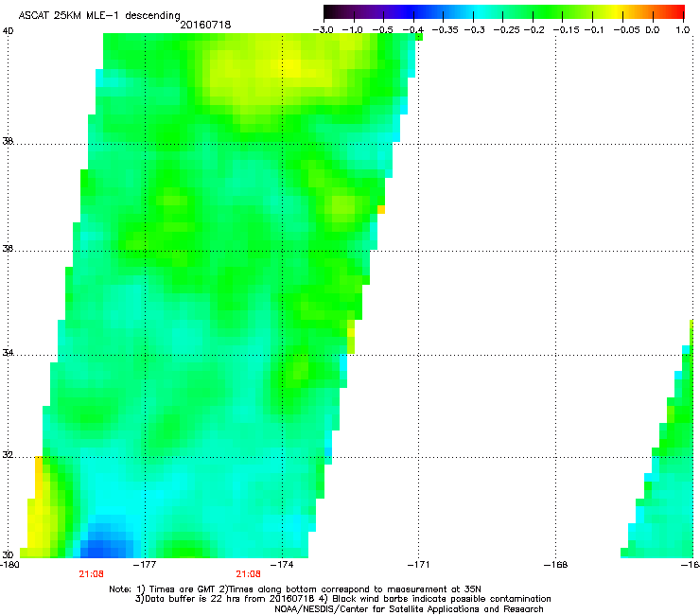Click the 'Data buffer is 22 hrs' note line

(x=342, y=599)
